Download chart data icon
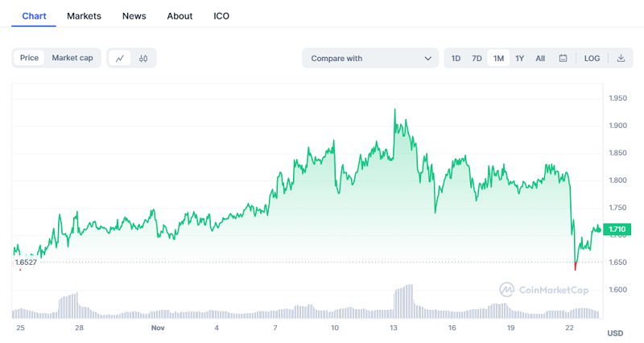644x343 pixels. (621, 58)
